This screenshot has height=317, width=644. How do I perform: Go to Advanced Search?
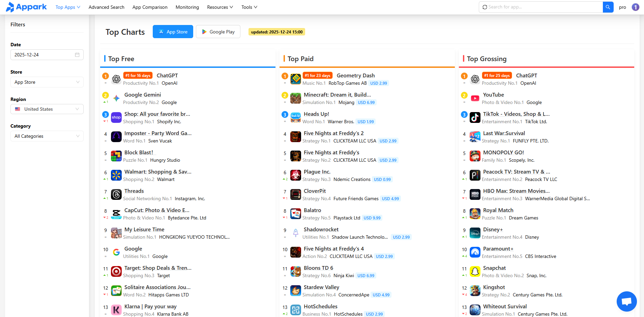point(106,7)
